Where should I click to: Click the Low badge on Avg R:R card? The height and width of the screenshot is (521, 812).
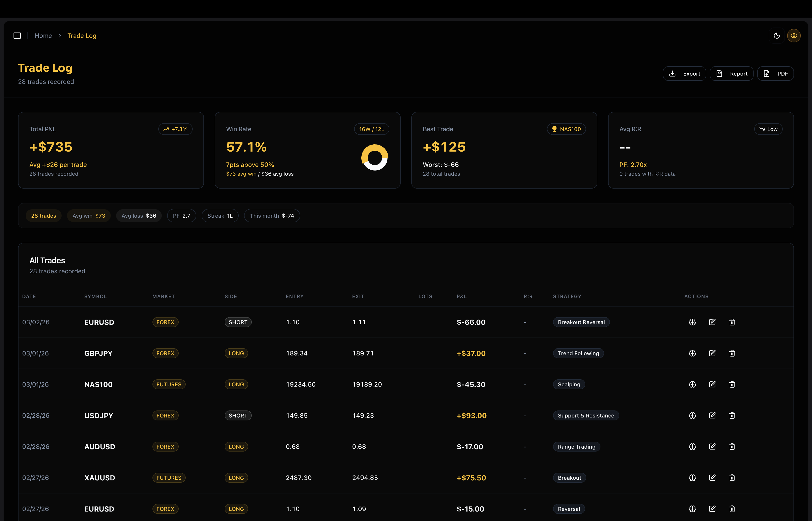768,129
